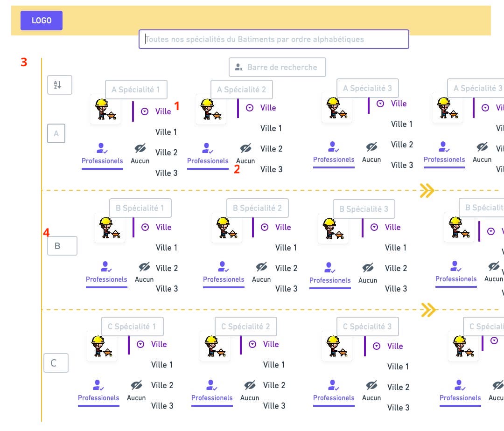Viewport: 504px width, 431px height.
Task: Click the alphabetical sort A-Z icon
Action: (58, 85)
